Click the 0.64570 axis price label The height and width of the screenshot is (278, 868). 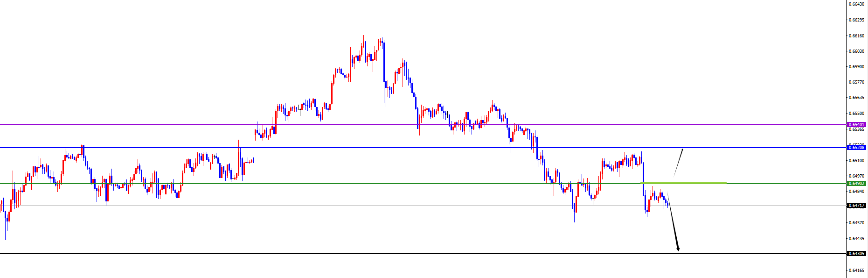[x=856, y=223]
